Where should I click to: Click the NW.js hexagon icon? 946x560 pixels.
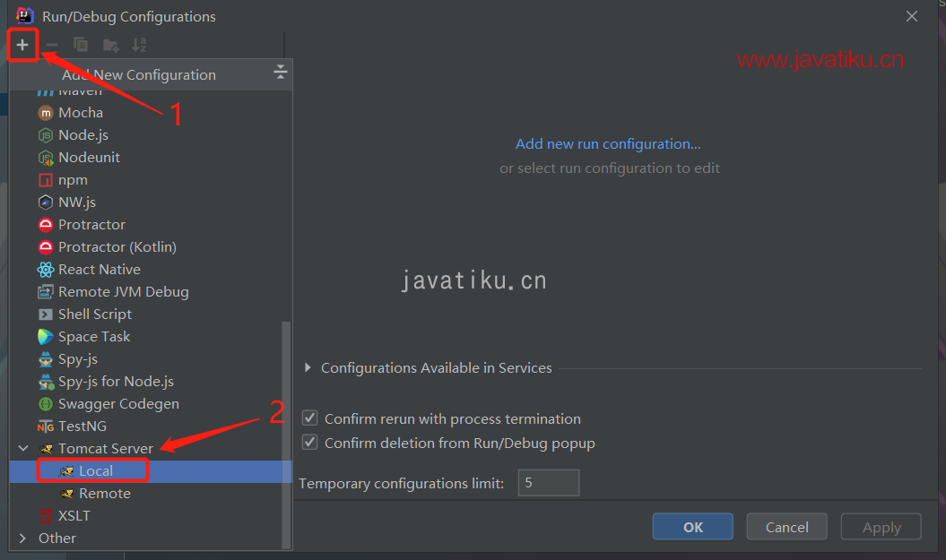(x=46, y=202)
